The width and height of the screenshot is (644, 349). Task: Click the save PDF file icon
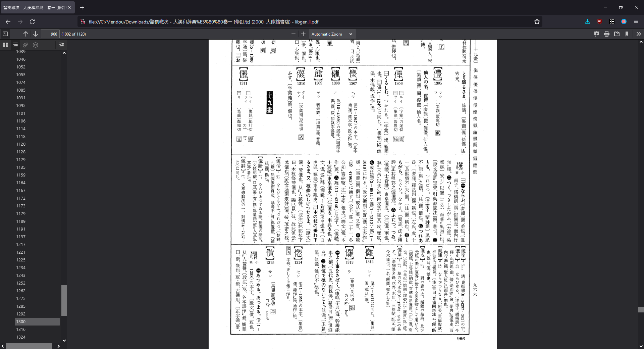tap(616, 34)
